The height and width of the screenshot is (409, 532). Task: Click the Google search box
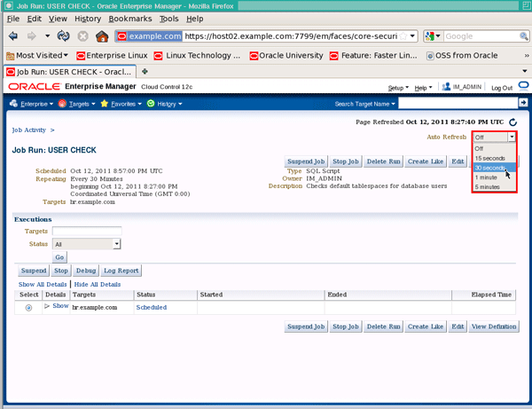pos(481,36)
